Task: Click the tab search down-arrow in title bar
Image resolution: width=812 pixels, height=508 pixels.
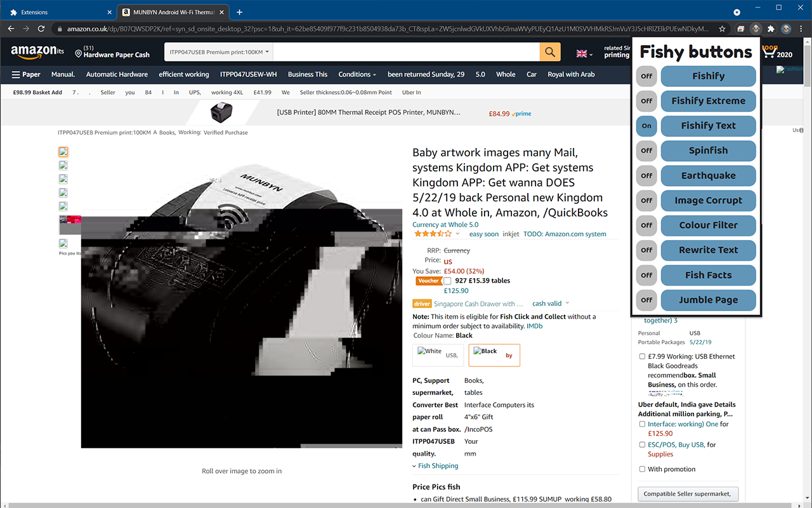Action: pyautogui.click(x=737, y=12)
